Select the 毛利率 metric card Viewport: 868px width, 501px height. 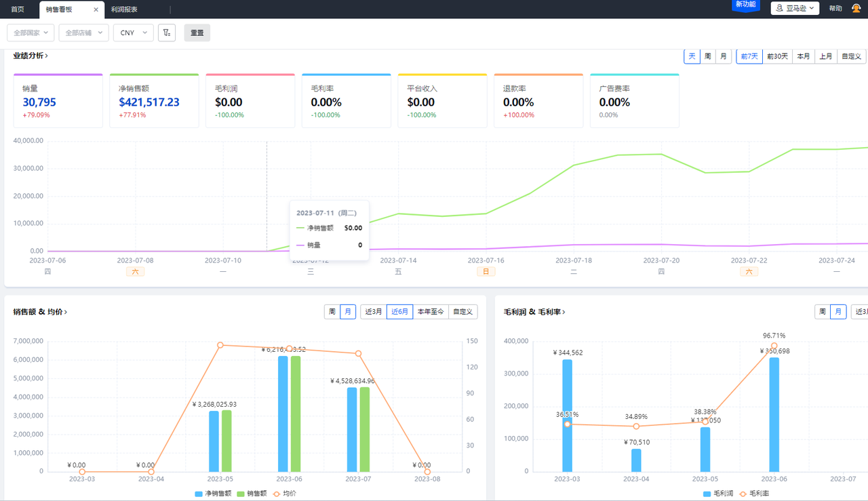pyautogui.click(x=347, y=101)
